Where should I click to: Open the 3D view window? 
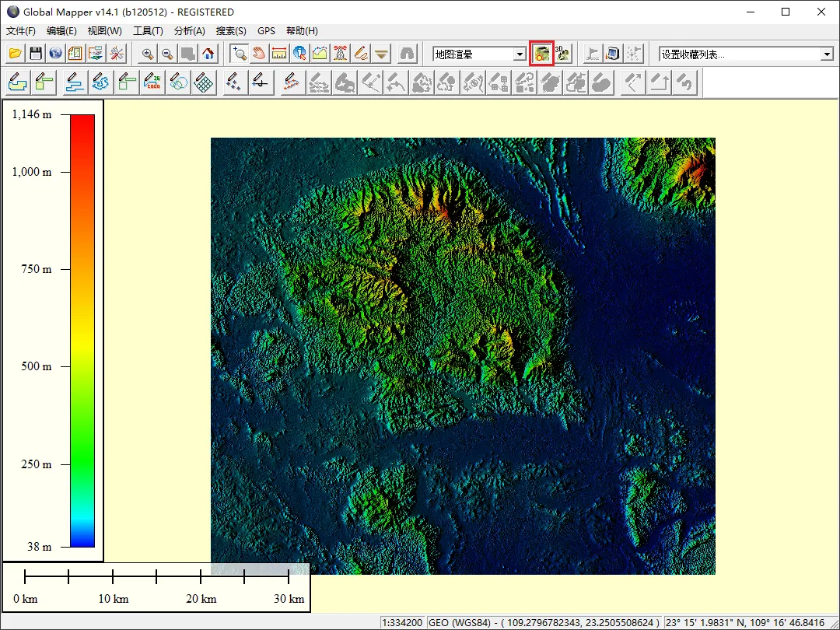pos(562,54)
